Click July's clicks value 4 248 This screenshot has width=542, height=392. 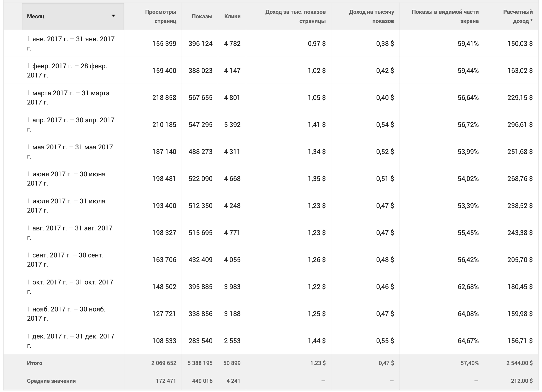pyautogui.click(x=232, y=206)
